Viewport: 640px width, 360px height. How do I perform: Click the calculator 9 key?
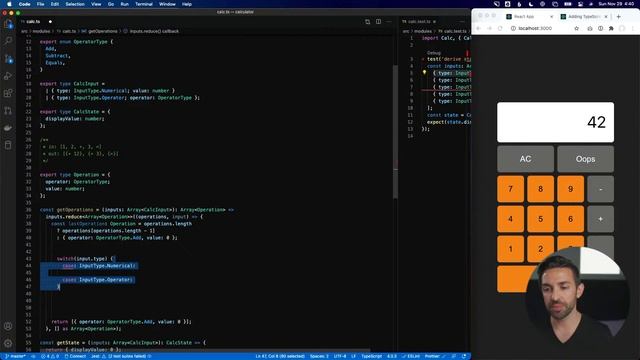[x=571, y=189]
